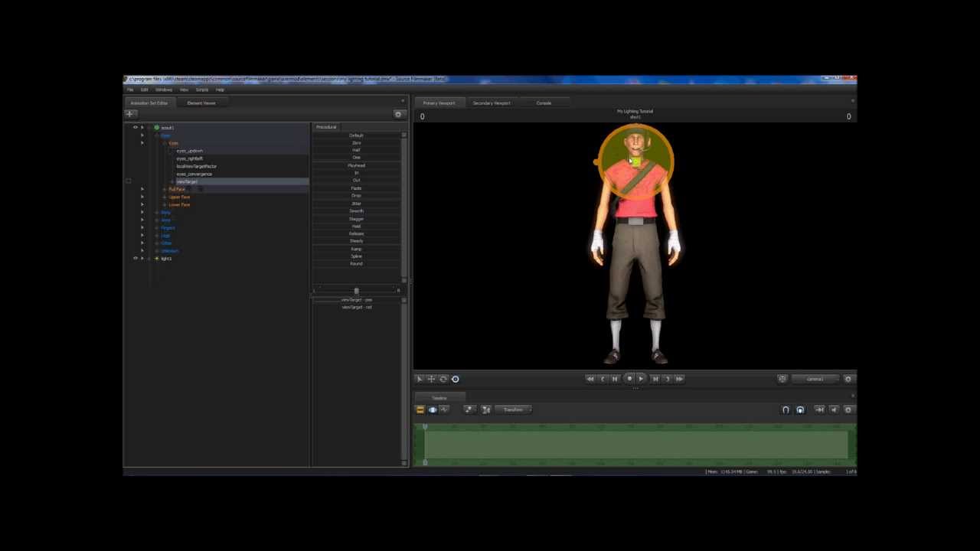The image size is (980, 551).
Task: Click the bookmark tool icon in timeline
Action: click(x=469, y=409)
